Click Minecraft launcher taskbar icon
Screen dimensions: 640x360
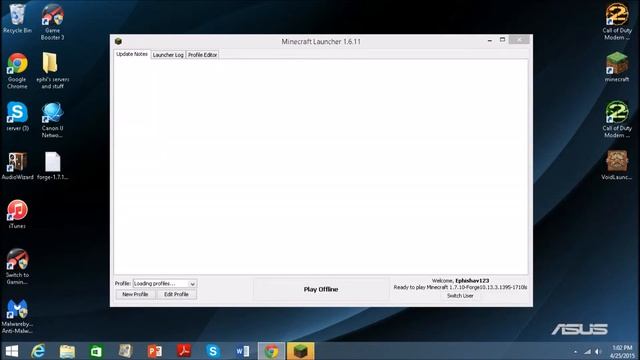pos(300,351)
